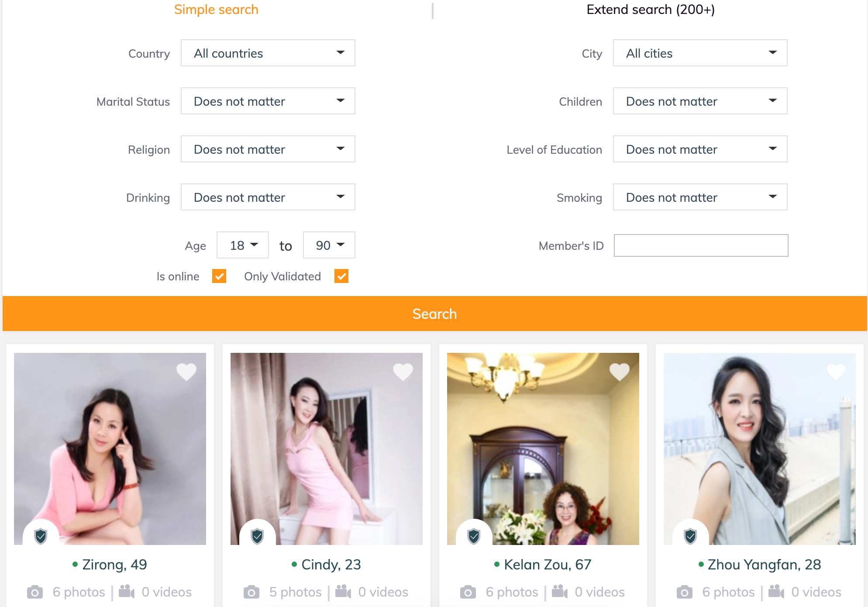Click '6 photos' under Kelan Zou
Viewport: 868px width, 607px height.
click(512, 592)
